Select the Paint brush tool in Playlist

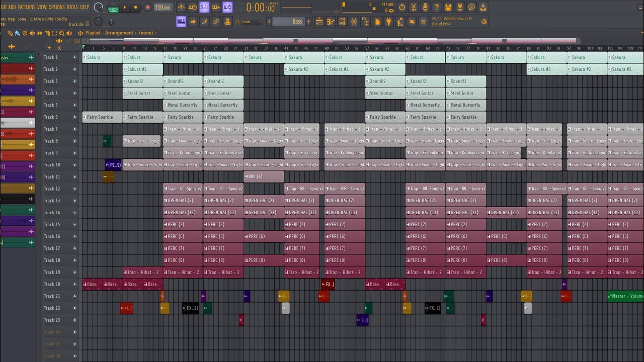click(18, 33)
